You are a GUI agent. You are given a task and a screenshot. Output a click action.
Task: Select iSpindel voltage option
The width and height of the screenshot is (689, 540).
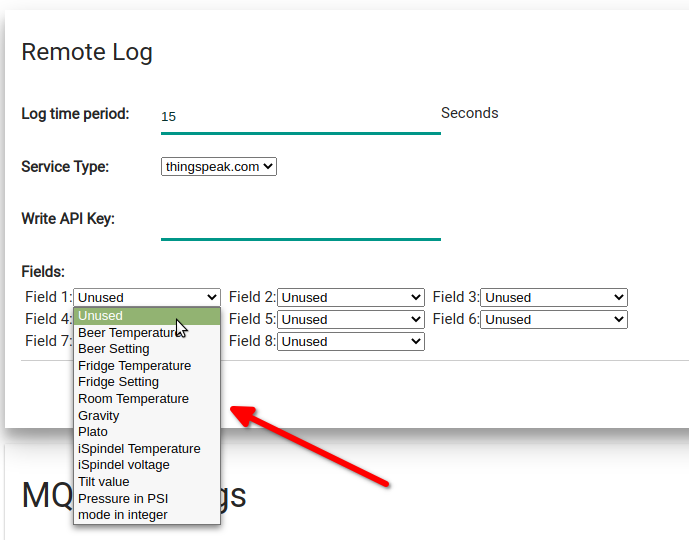click(x=147, y=465)
